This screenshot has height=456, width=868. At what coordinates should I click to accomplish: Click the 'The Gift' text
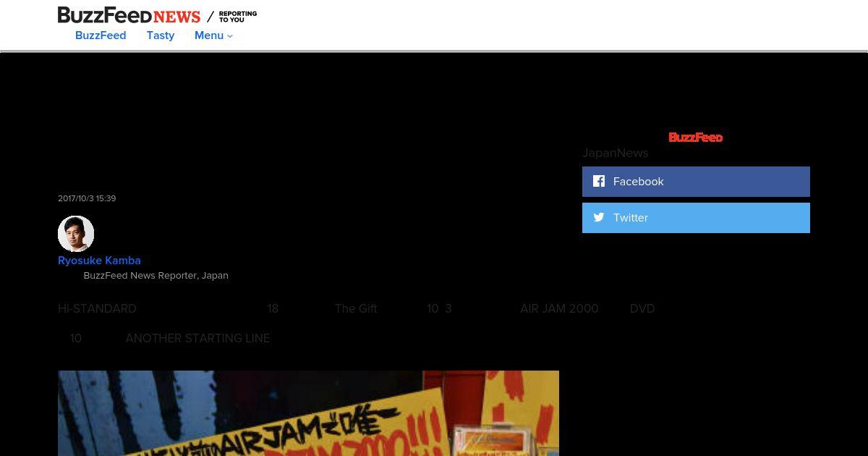point(356,308)
